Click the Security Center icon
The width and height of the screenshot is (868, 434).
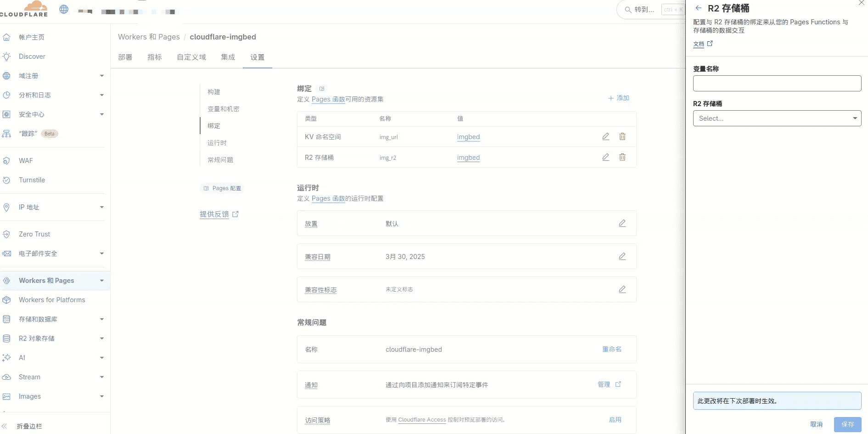pos(6,114)
